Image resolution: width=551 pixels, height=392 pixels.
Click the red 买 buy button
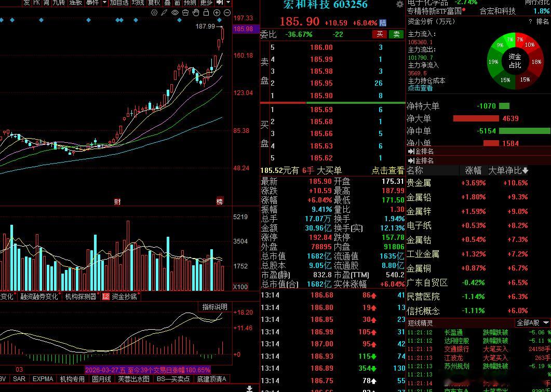(380, 34)
